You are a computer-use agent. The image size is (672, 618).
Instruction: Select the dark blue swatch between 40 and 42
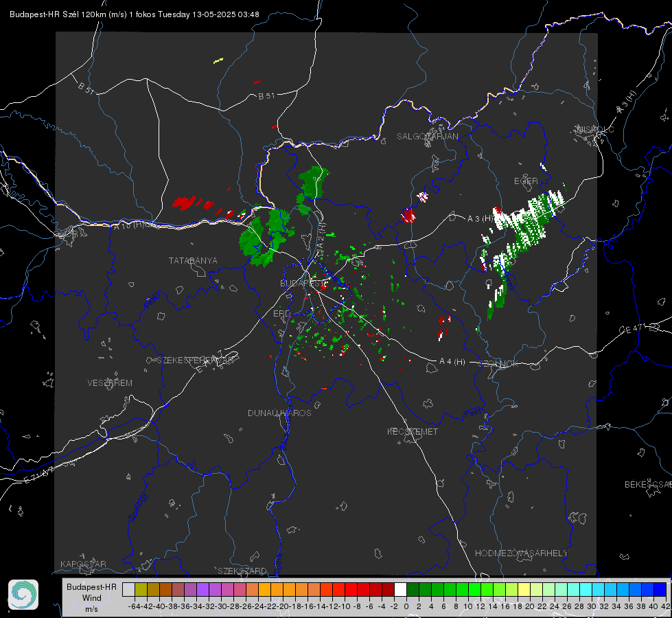tap(660, 589)
